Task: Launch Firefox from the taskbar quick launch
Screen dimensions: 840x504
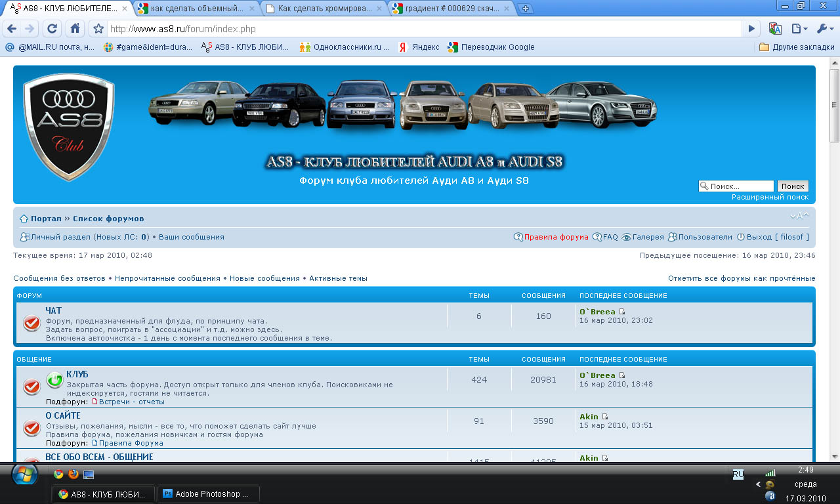Action: coord(73,474)
